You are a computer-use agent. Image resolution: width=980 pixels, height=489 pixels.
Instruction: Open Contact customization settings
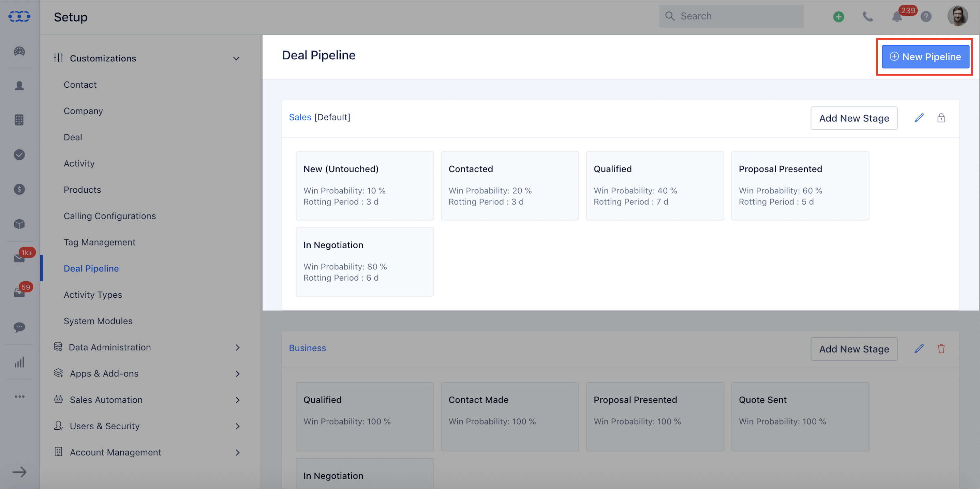[80, 85]
